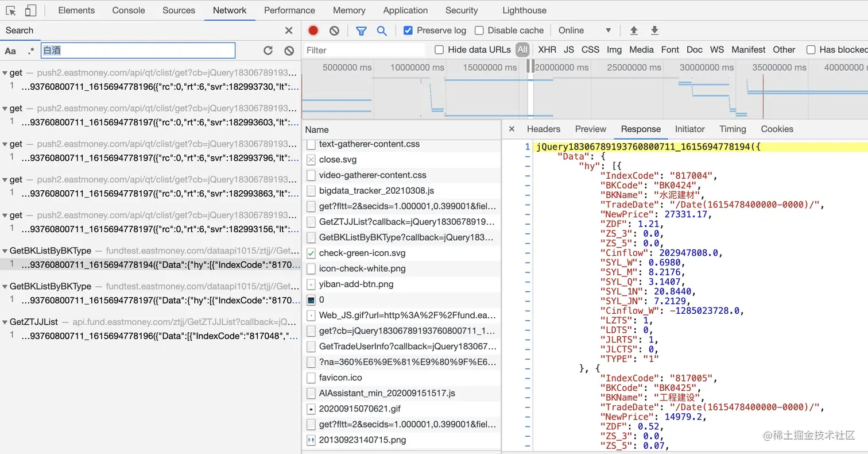Viewport: 868px width, 454px height.
Task: Filter requests by Manifest type
Action: tap(748, 50)
